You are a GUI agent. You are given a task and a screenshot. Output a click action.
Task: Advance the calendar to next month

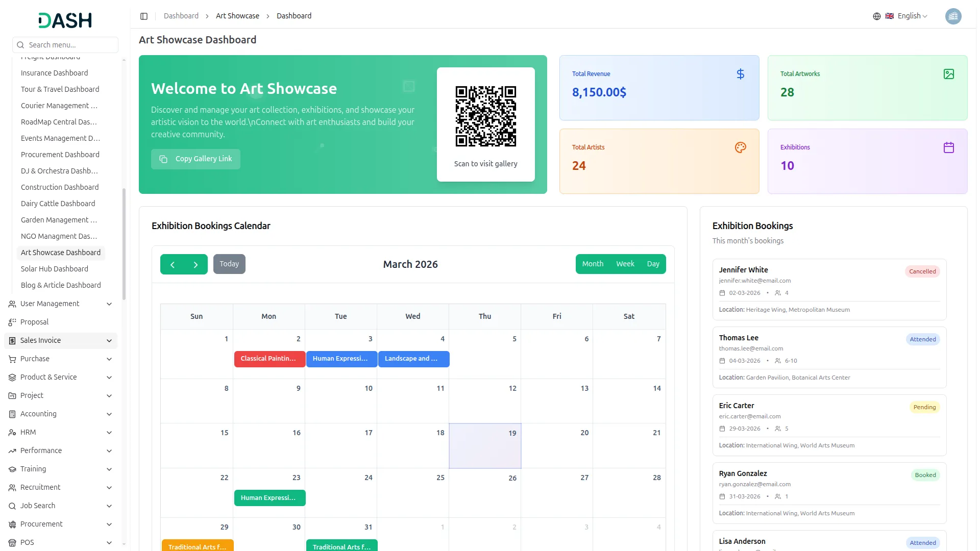click(x=195, y=265)
